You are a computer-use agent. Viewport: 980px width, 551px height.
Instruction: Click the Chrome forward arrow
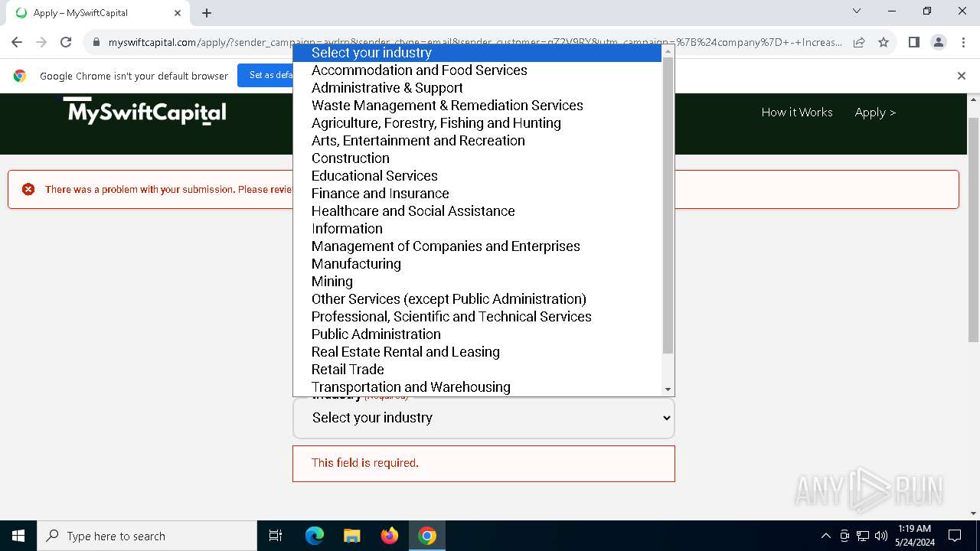pyautogui.click(x=41, y=42)
